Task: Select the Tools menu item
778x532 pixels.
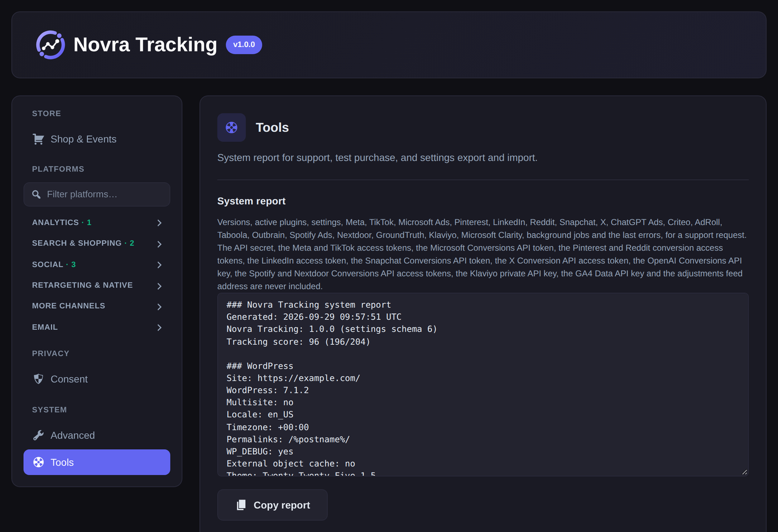Action: pos(97,463)
